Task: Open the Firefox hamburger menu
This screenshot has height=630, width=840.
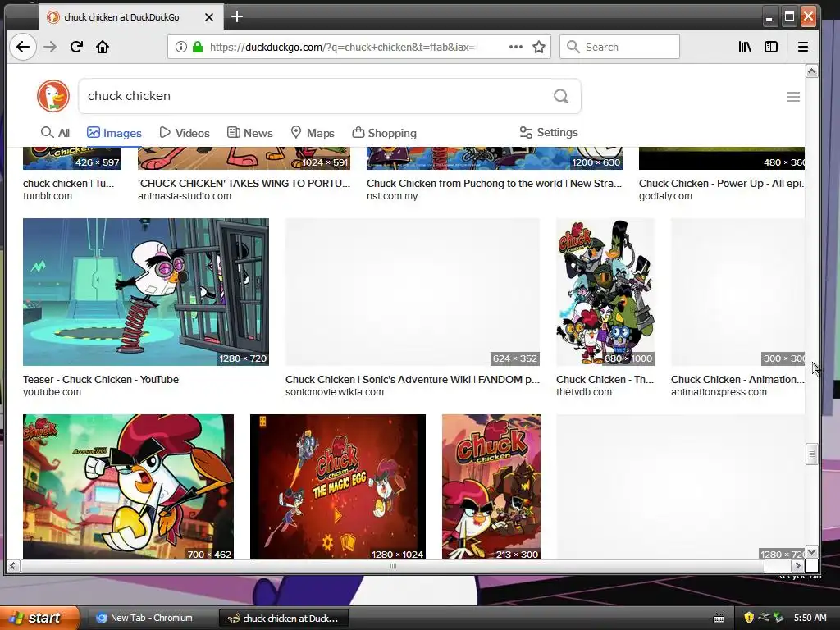Action: [802, 47]
